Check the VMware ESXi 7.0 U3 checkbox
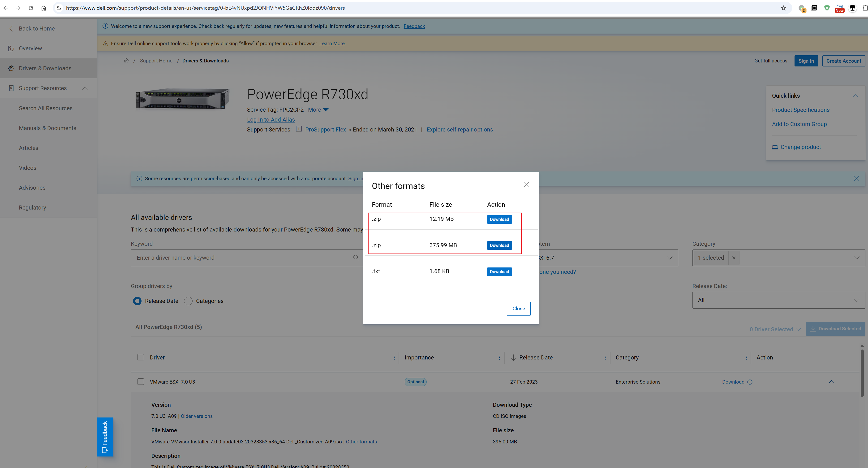Image resolution: width=868 pixels, height=468 pixels. tap(141, 382)
